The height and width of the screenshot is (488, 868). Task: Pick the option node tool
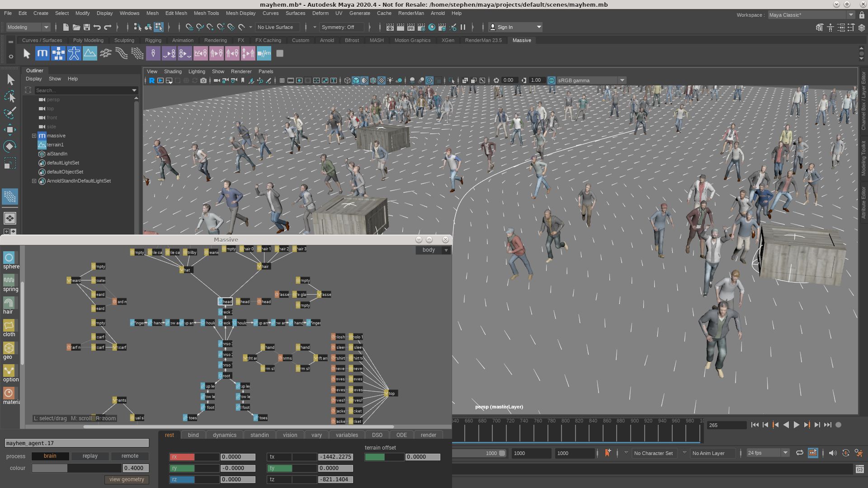click(x=9, y=371)
